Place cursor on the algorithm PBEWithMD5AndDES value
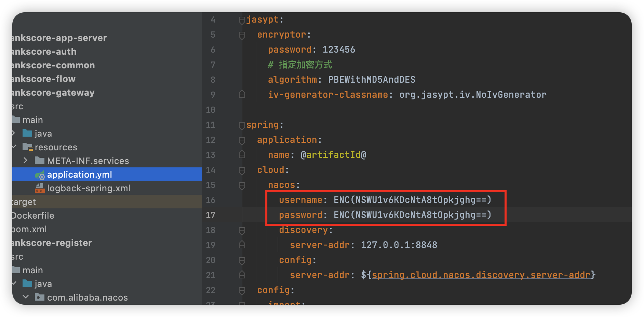 coord(371,80)
